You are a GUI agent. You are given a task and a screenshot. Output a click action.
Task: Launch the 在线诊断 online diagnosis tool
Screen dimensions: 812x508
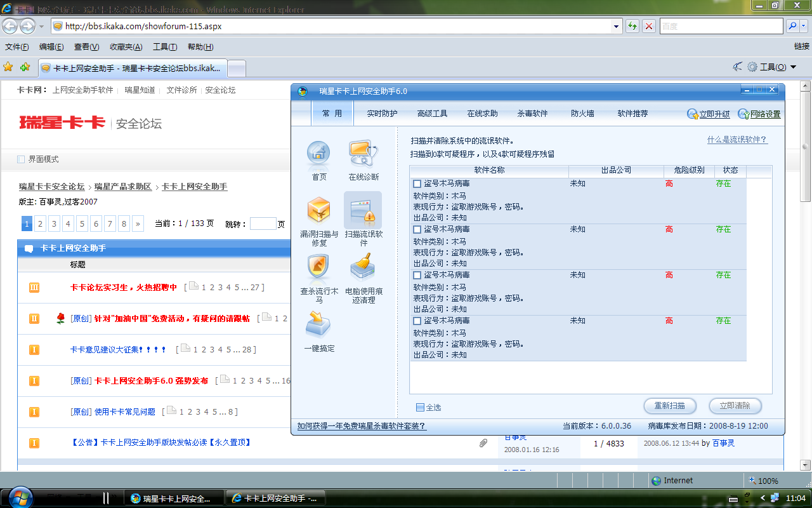click(363, 154)
